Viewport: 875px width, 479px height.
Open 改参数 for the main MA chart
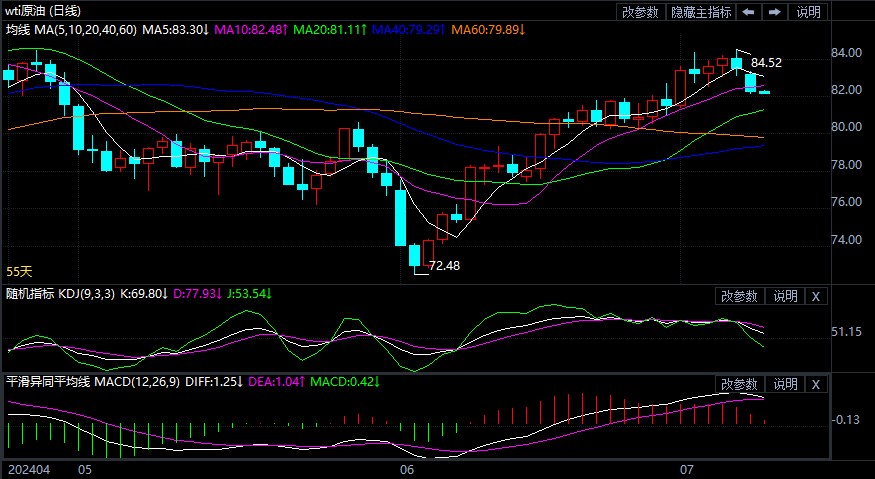pyautogui.click(x=640, y=12)
